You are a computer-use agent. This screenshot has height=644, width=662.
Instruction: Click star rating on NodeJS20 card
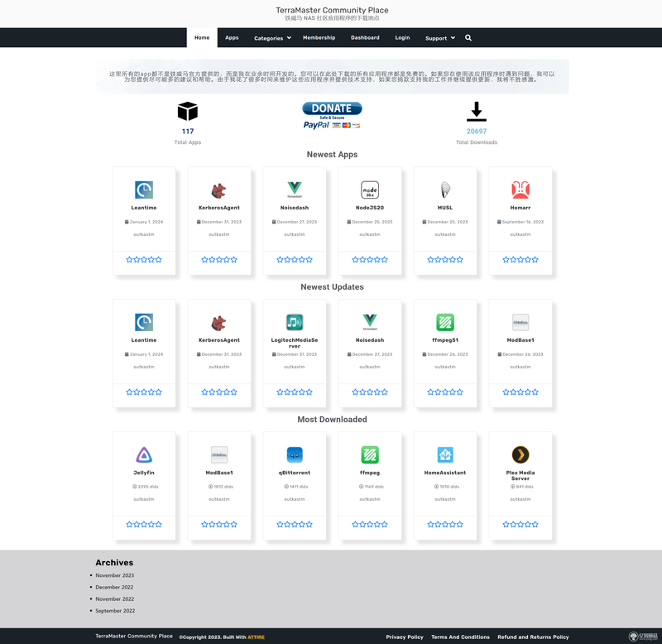point(370,260)
